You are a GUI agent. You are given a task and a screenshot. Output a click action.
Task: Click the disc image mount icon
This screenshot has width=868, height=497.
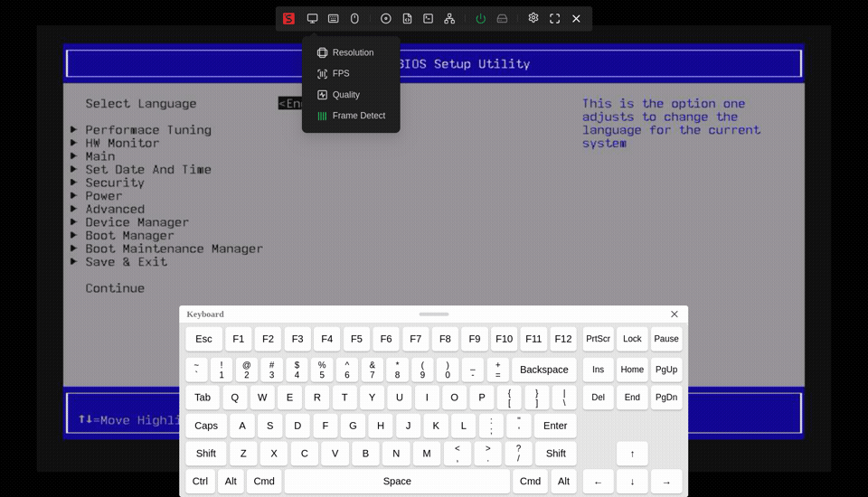coord(386,19)
